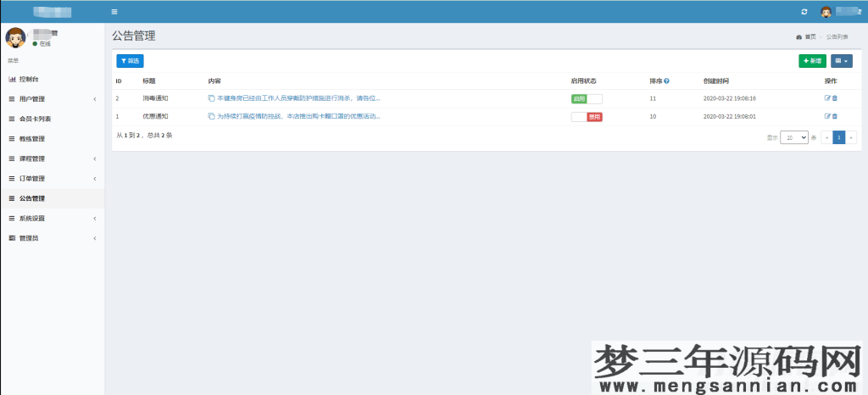Click the 消毒通知 title cell
This screenshot has height=395, width=868.
pos(155,98)
